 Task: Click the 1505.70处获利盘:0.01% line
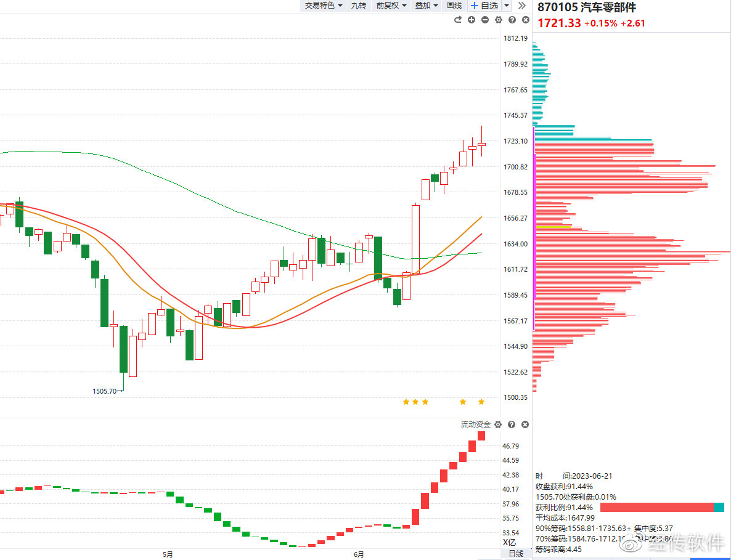576,497
